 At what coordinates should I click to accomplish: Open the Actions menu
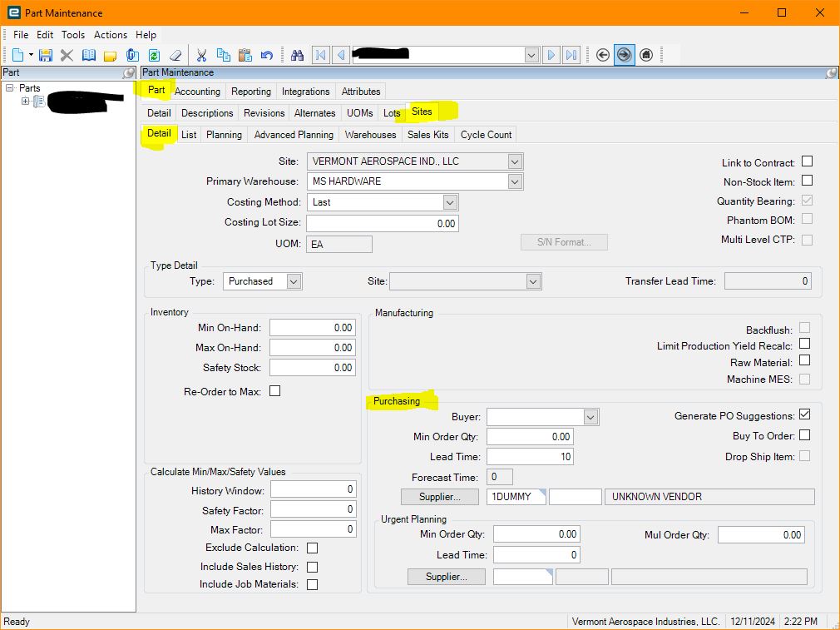tap(111, 35)
